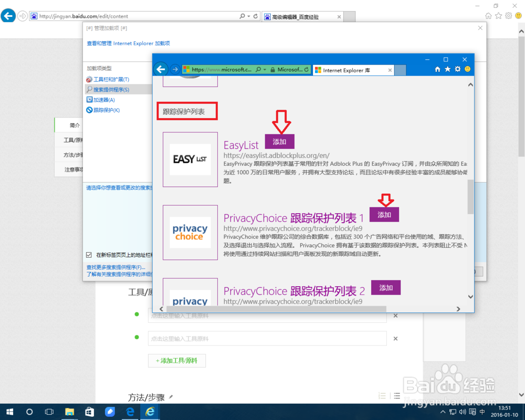Open Tools gear in outer IE toolbar

pyautogui.click(x=509, y=16)
